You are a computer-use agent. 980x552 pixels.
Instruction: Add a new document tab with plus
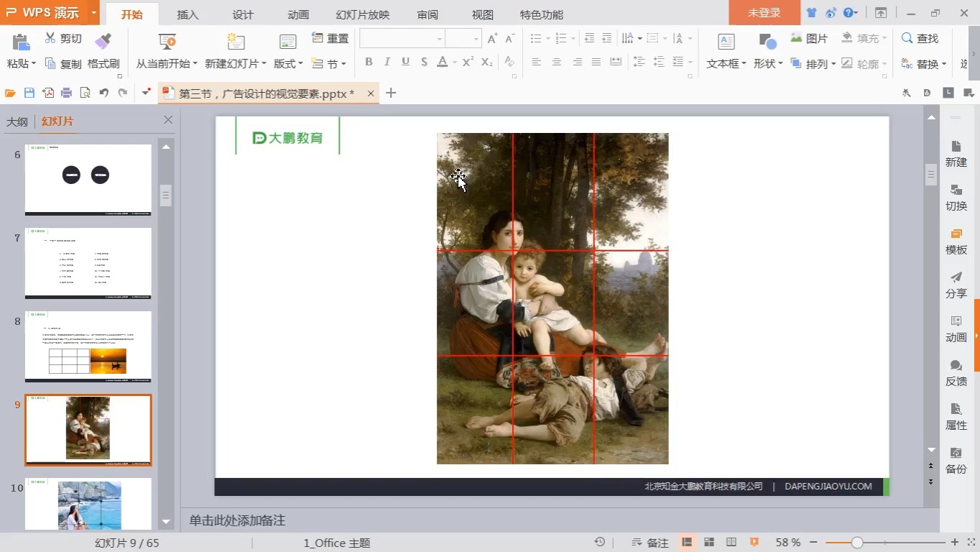click(391, 93)
